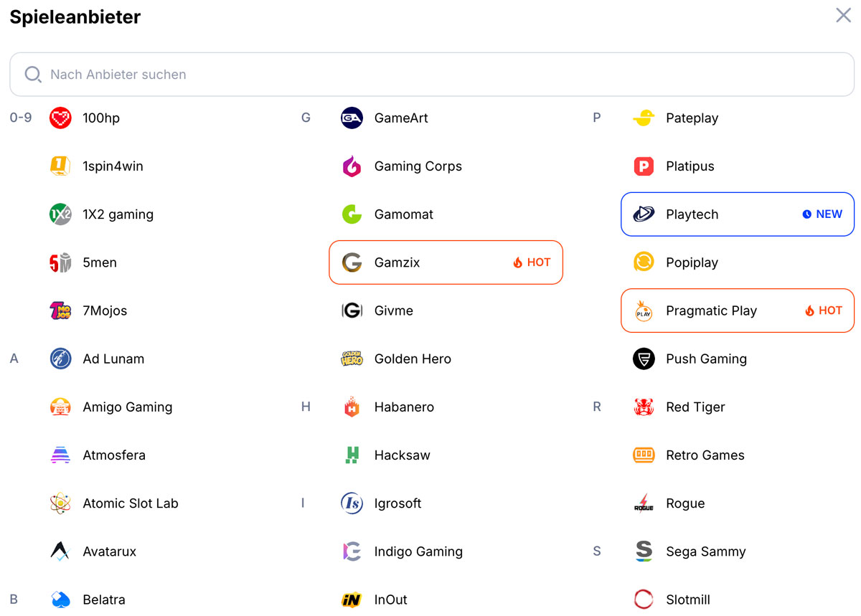
Task: Click the Hacksaw green logo icon
Action: coord(352,455)
